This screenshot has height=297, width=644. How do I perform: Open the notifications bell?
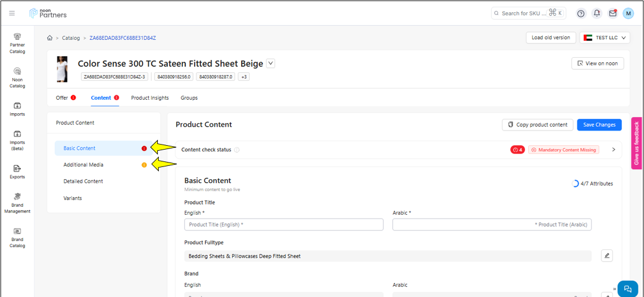click(597, 13)
